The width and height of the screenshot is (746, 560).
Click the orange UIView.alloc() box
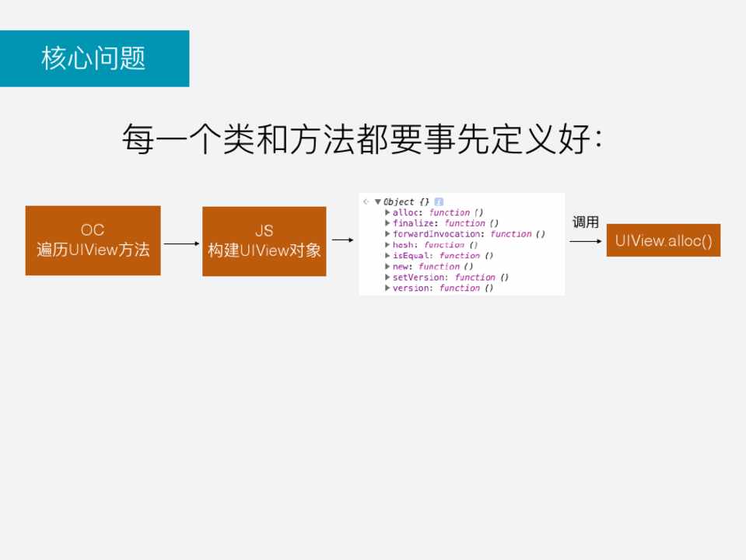point(663,240)
